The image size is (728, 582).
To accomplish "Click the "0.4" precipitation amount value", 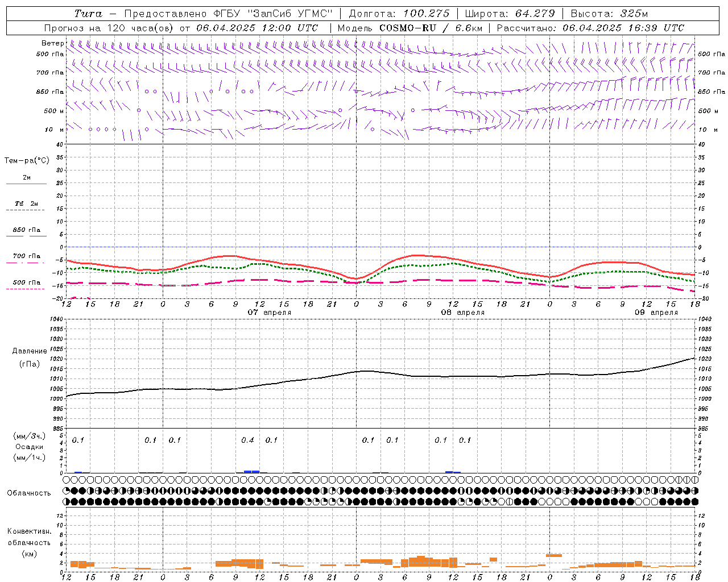I will [x=247, y=440].
